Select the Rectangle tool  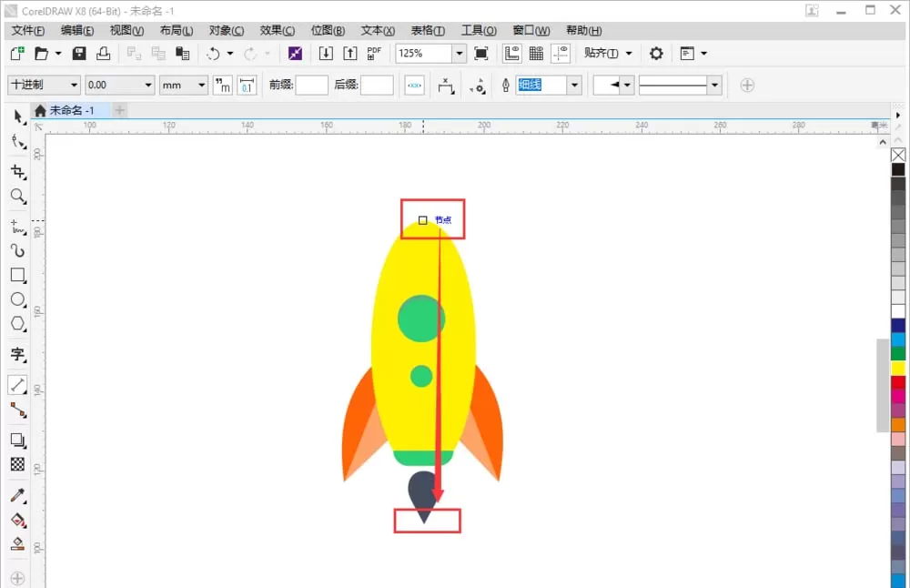tap(18, 275)
